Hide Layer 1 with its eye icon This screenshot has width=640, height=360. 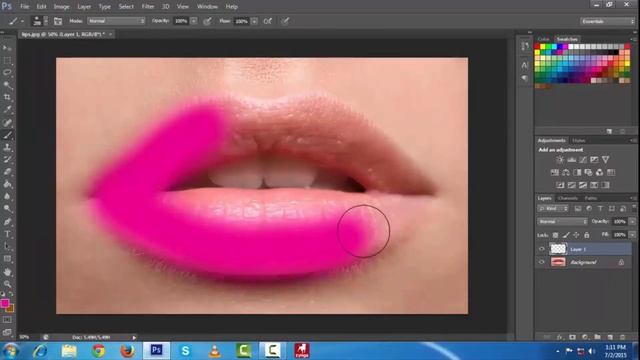click(542, 249)
